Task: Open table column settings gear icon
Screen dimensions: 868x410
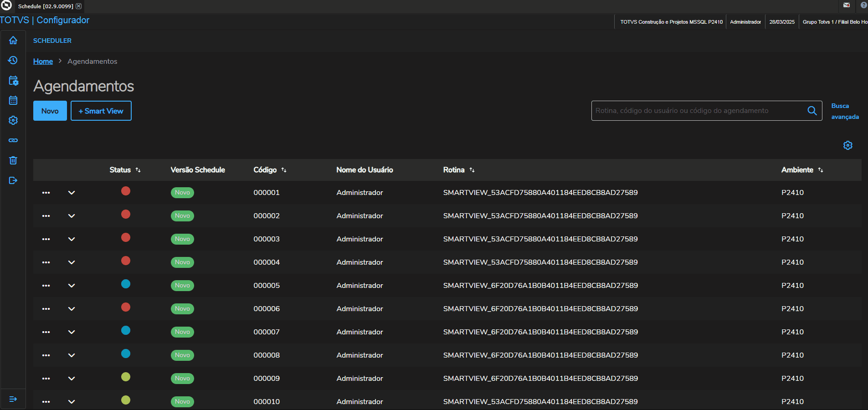Action: 847,145
